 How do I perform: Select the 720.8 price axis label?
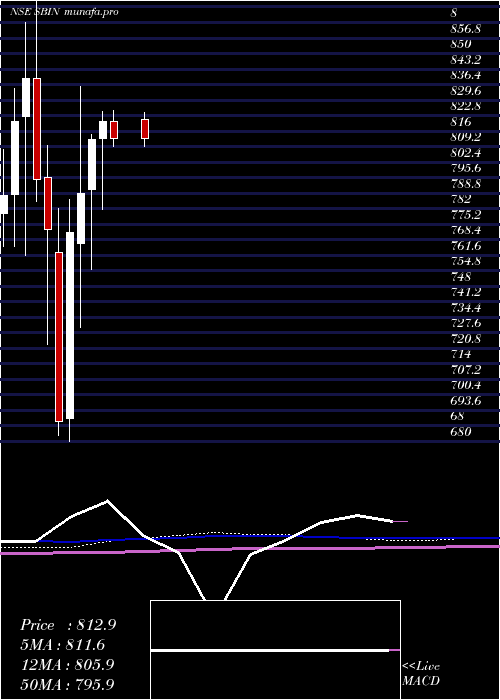coord(465,339)
